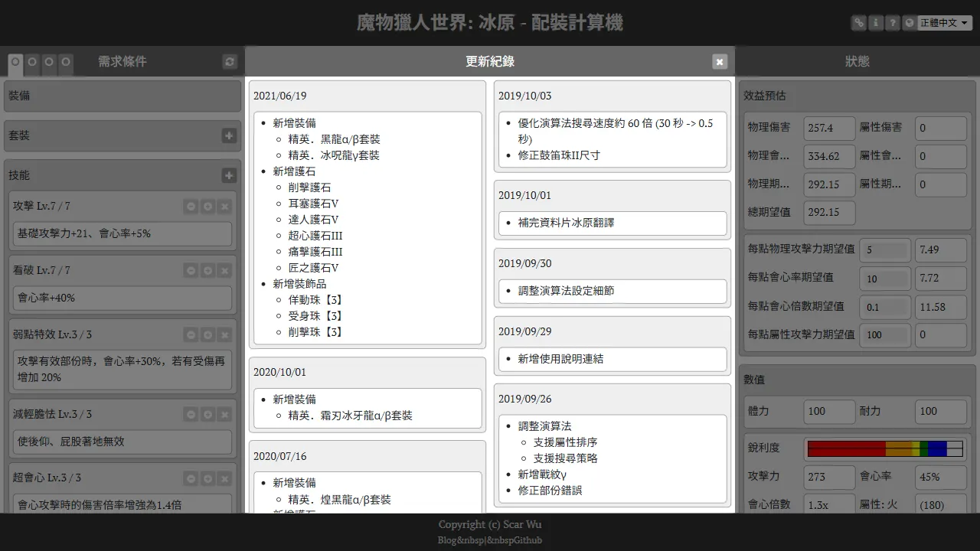The width and height of the screenshot is (980, 551).
Task: Increase 弱點特效 level with plus icon
Action: point(207,334)
